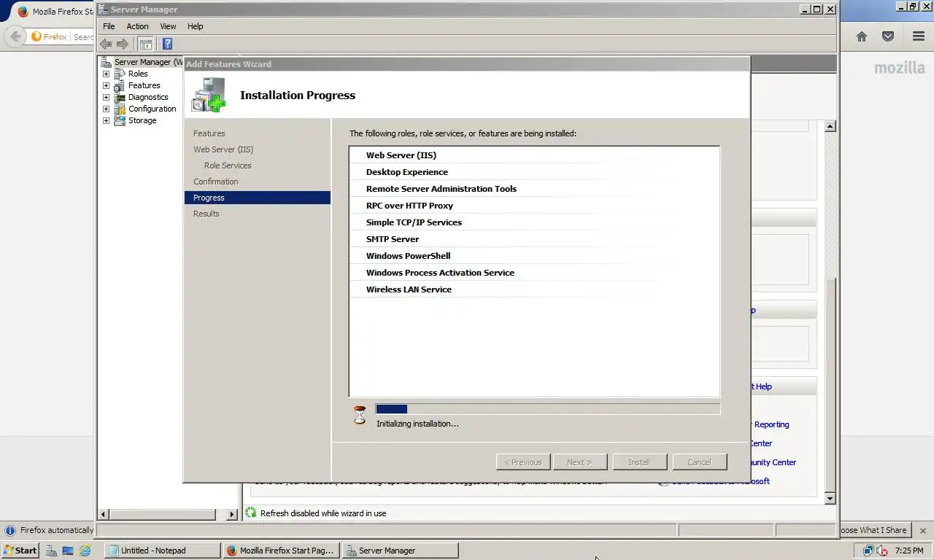Toggle the Show/Hide Console Tree toolbar icon
Screen dimensions: 934x560
(146, 44)
